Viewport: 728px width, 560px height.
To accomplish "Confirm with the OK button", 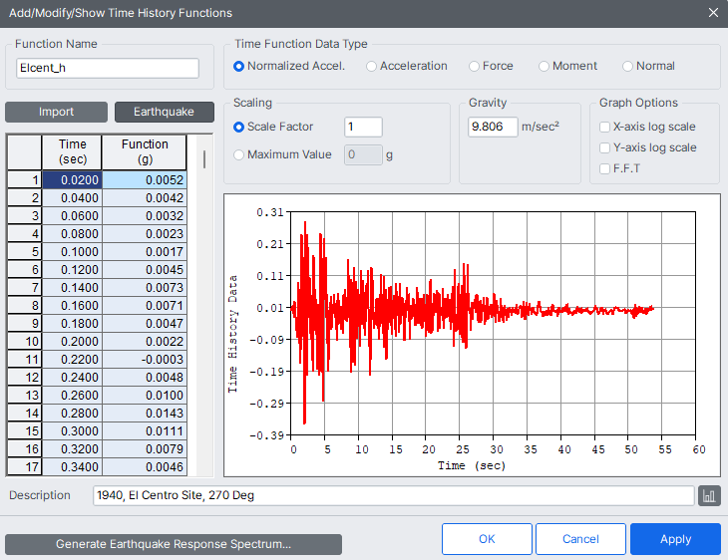I will (487, 539).
